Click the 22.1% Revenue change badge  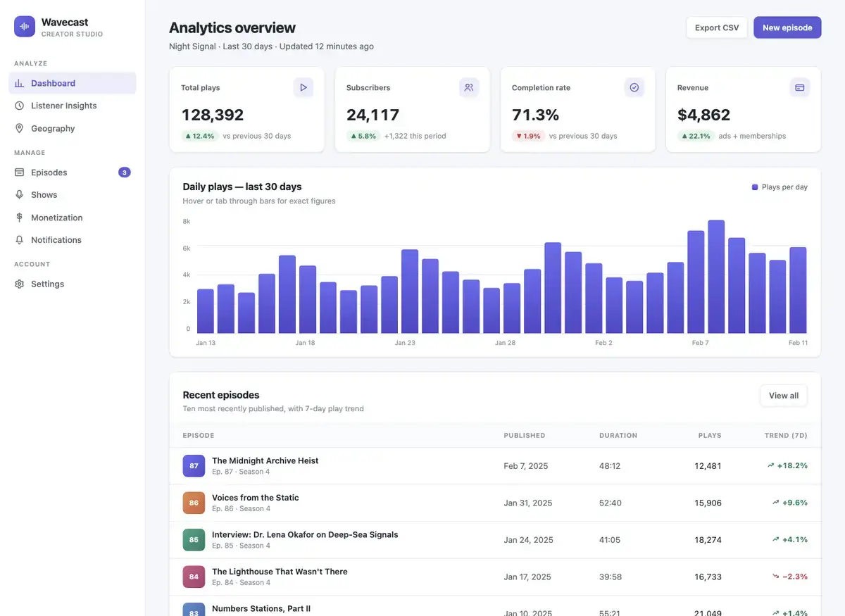pos(696,136)
